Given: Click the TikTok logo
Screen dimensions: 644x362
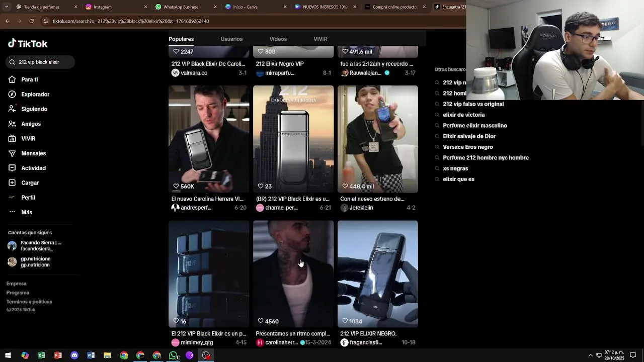Looking at the screenshot, I should click(28, 44).
